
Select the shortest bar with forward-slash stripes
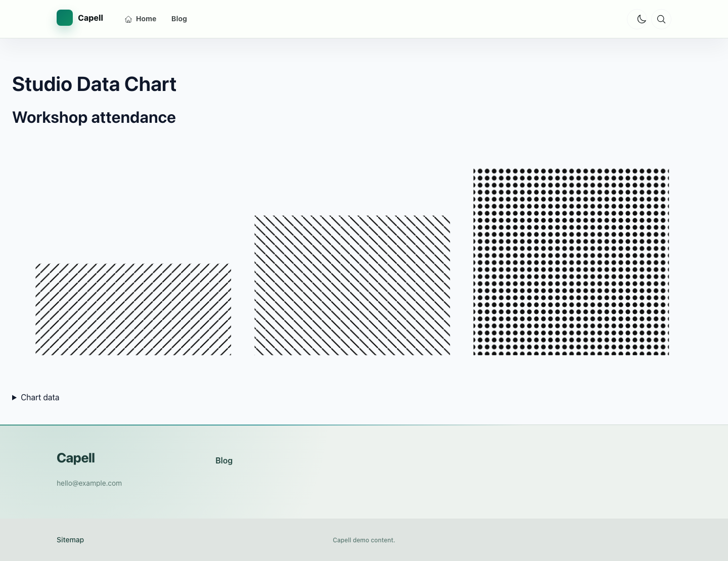pyautogui.click(x=133, y=309)
